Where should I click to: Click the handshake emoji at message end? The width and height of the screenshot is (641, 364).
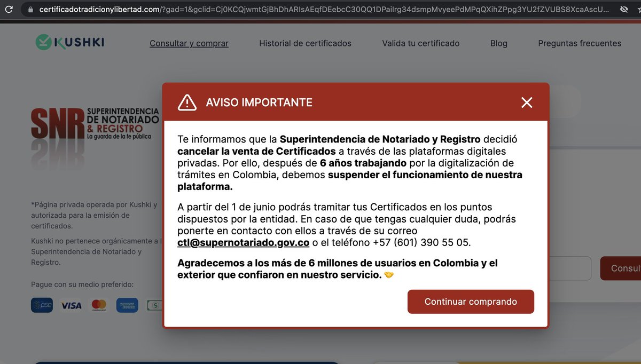pos(389,275)
